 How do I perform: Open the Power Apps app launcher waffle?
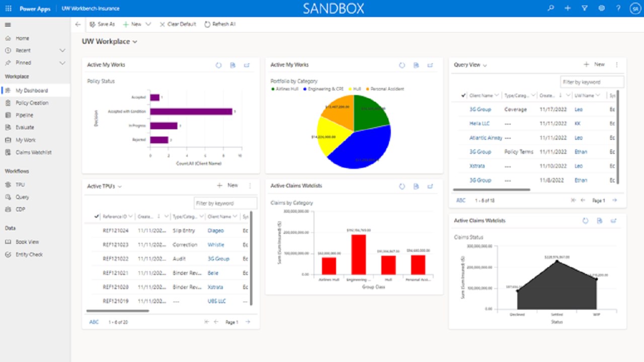point(8,9)
